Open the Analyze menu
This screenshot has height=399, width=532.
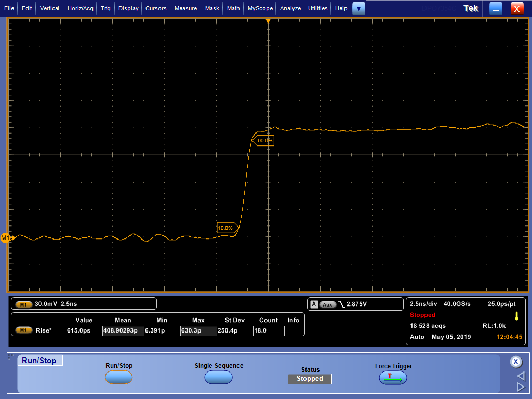290,8
